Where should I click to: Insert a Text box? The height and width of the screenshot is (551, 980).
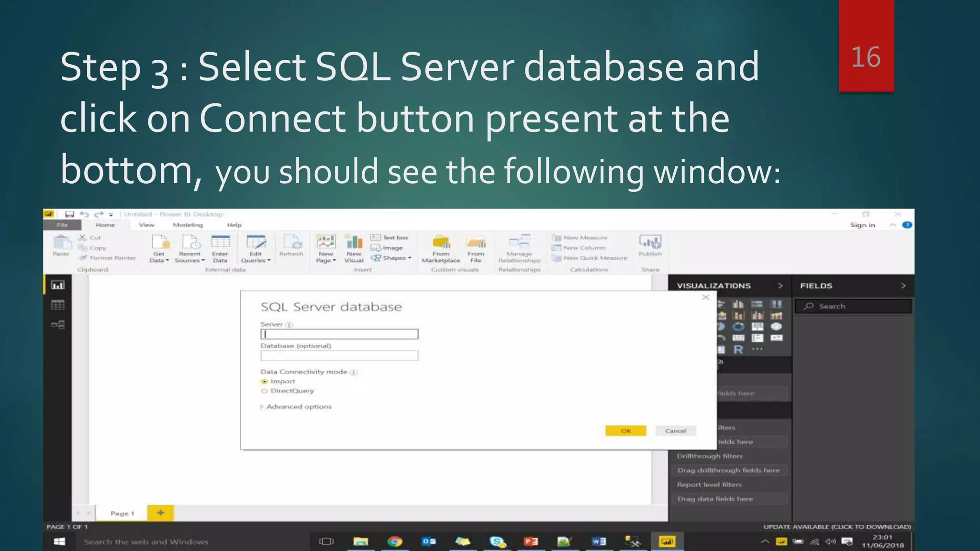coord(390,237)
